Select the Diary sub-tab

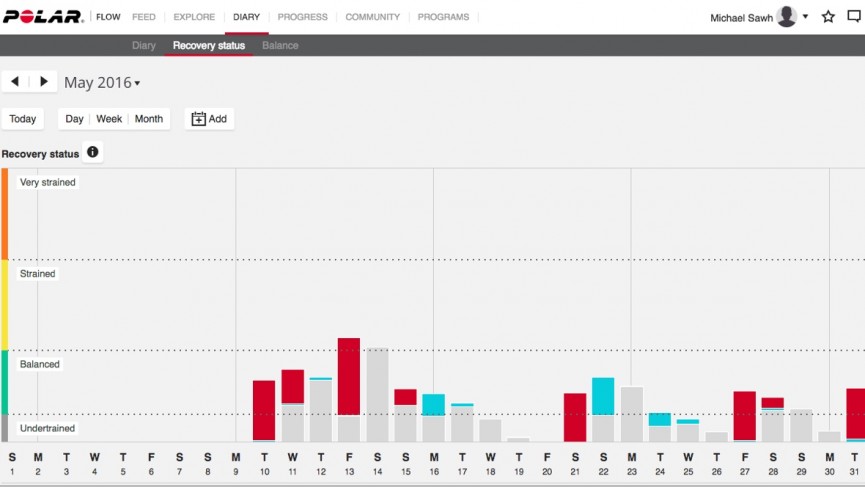point(143,45)
